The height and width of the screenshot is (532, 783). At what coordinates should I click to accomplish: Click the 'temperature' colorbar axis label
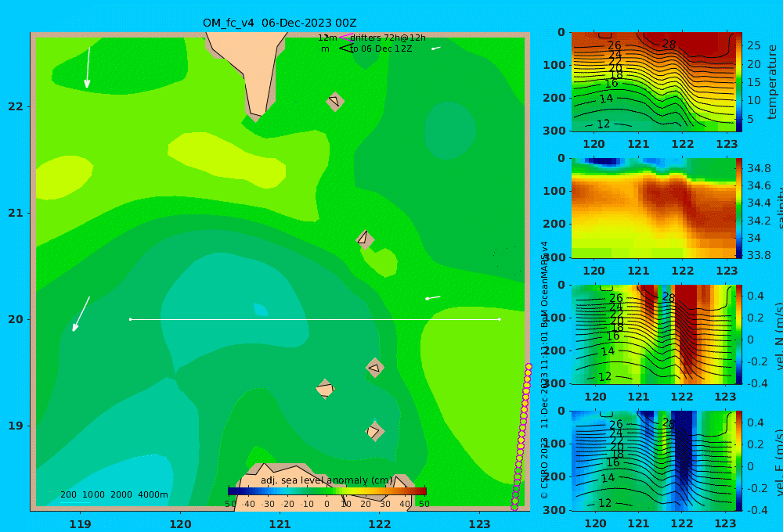pos(773,82)
